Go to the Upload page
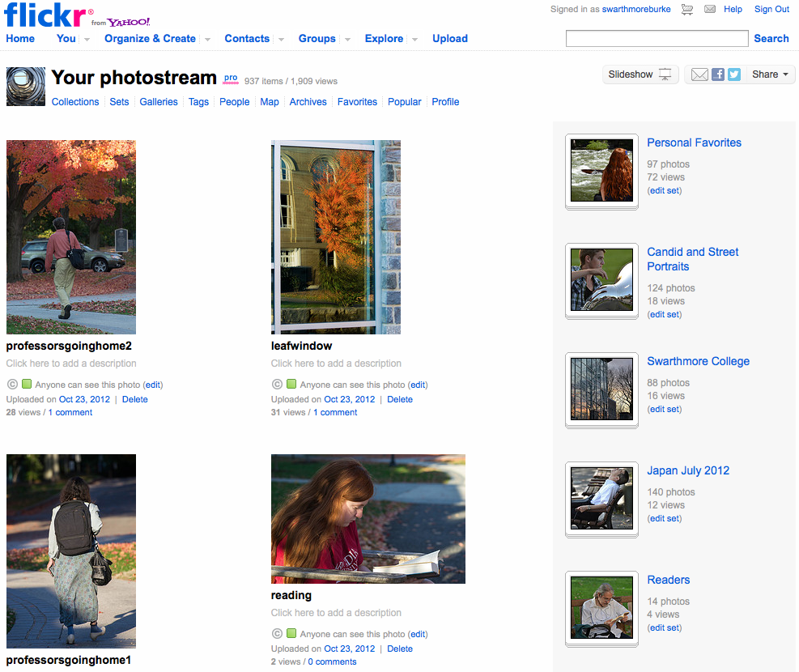Viewport: 799px width, 672px height. pos(449,38)
